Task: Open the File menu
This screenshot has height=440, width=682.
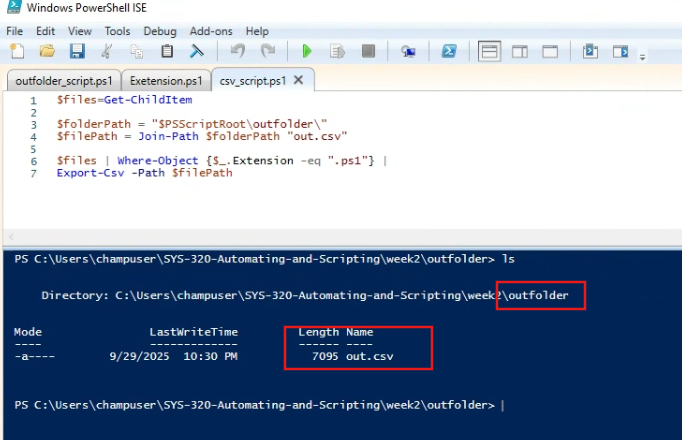Action: (x=15, y=31)
